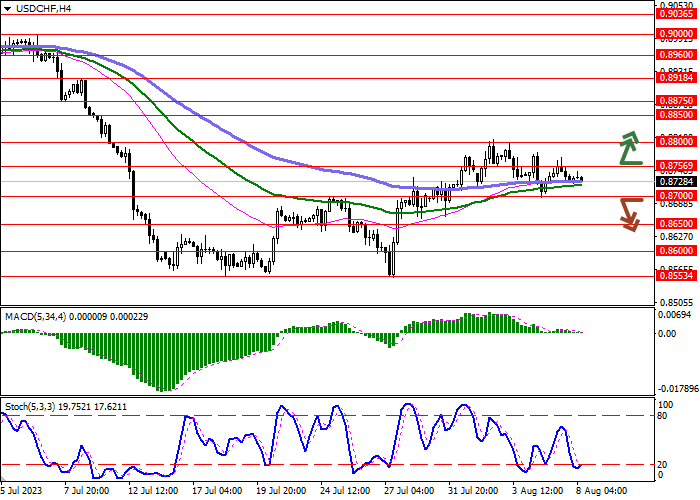This screenshot has height=500, width=700.
Task: Click the 24 Jul 12:00 time label
Action: [345, 491]
